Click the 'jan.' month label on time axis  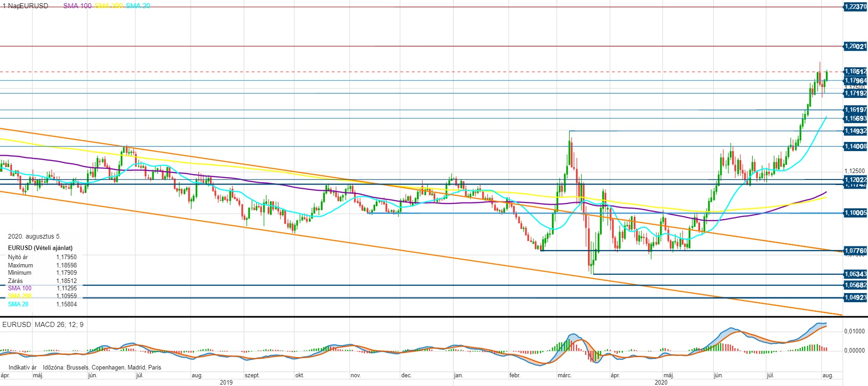pos(458,375)
